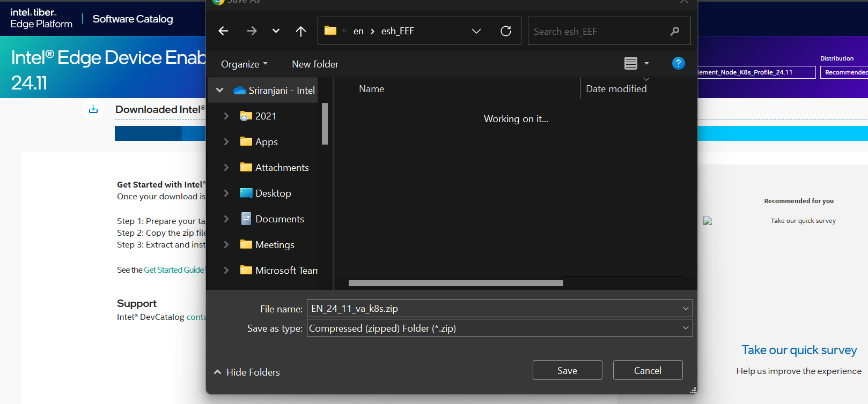The image size is (868, 404).
Task: Go forward with the right arrow
Action: [252, 31]
